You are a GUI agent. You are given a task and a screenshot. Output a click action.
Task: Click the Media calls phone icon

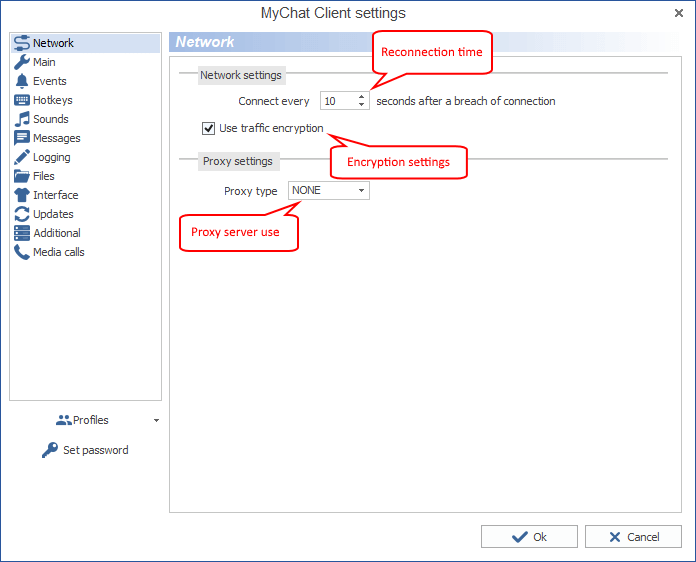[22, 252]
